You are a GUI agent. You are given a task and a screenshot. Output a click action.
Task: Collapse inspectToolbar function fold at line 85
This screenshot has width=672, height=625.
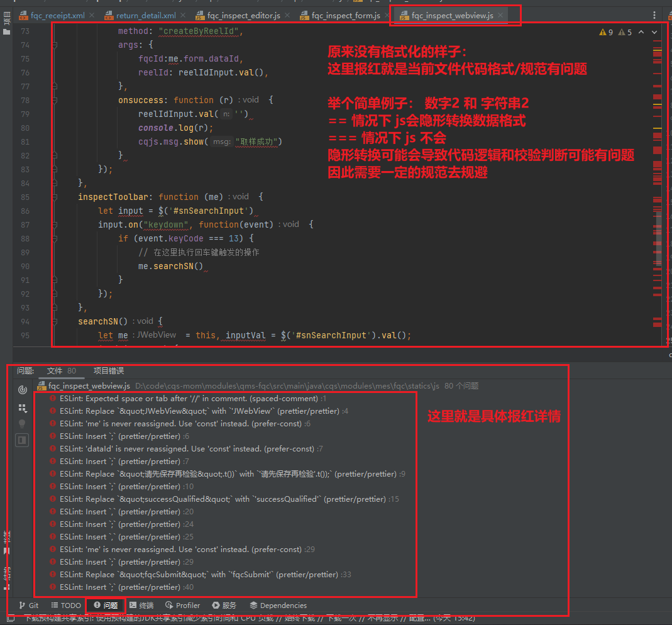click(55, 197)
